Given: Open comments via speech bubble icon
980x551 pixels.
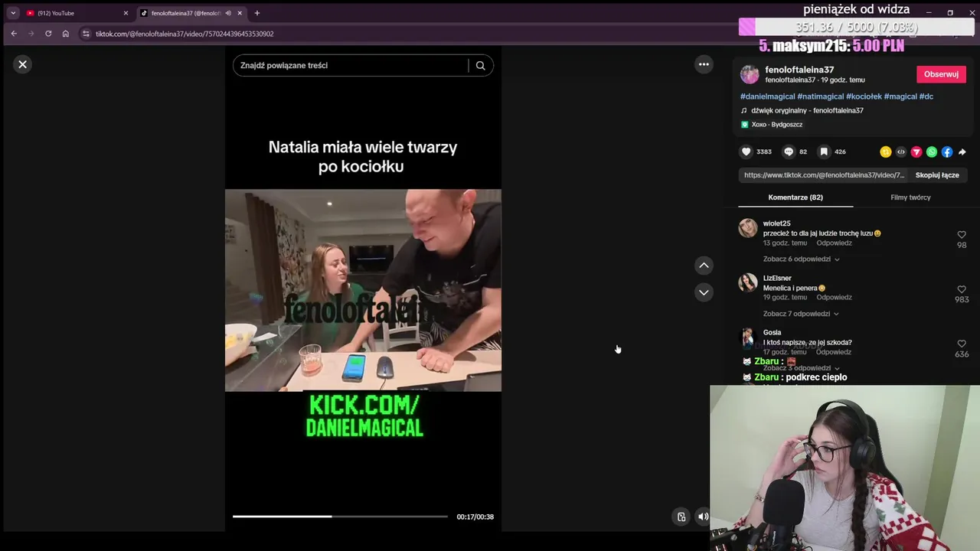Looking at the screenshot, I should (x=789, y=152).
